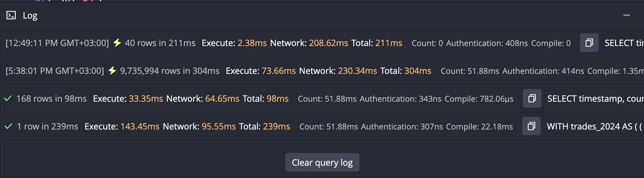644x178 pixels.
Task: Click the 12:49:11 PM timestamp entry
Action: click(57, 43)
